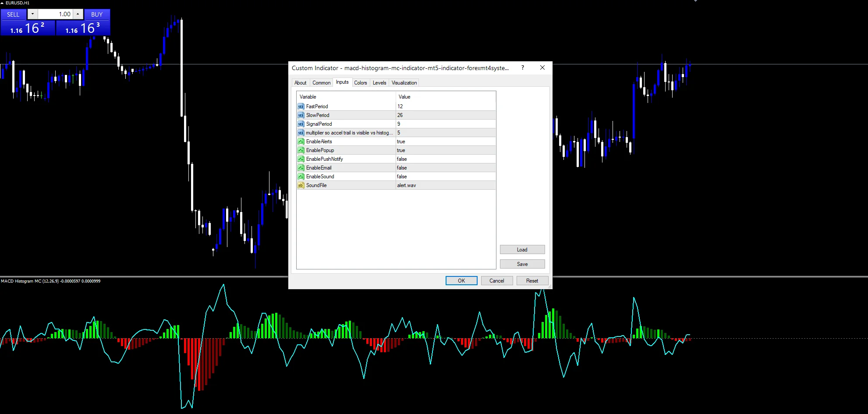Click the Cancel button

coord(497,281)
